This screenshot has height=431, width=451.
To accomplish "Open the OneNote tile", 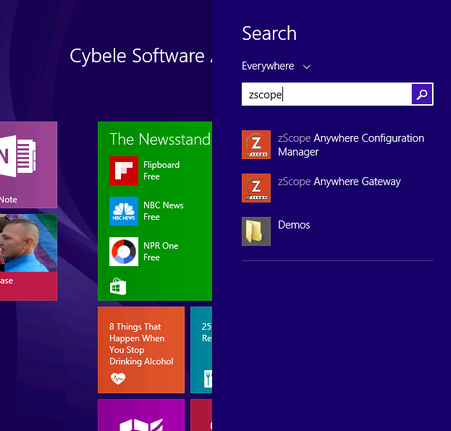I will point(28,165).
